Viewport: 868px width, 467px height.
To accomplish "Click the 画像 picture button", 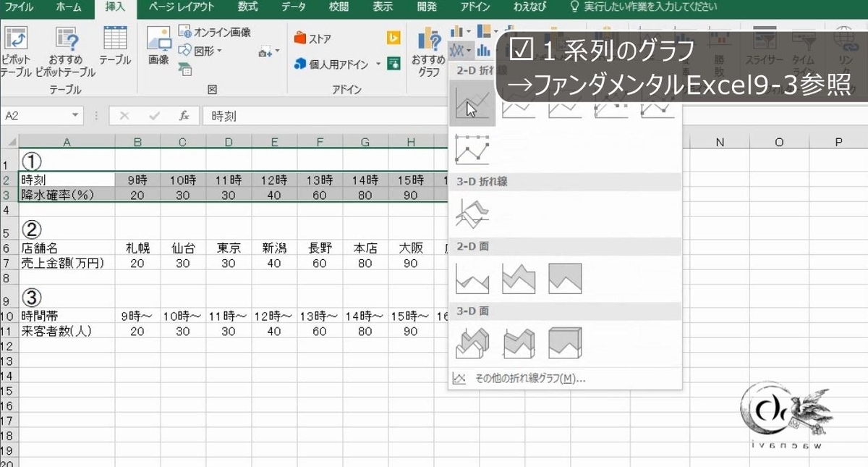I will pyautogui.click(x=158, y=47).
